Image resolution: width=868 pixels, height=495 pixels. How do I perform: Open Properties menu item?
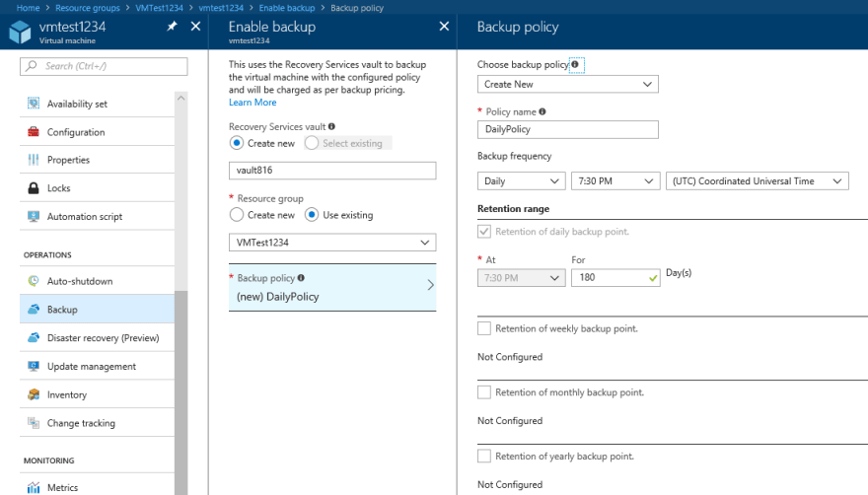tap(97, 160)
